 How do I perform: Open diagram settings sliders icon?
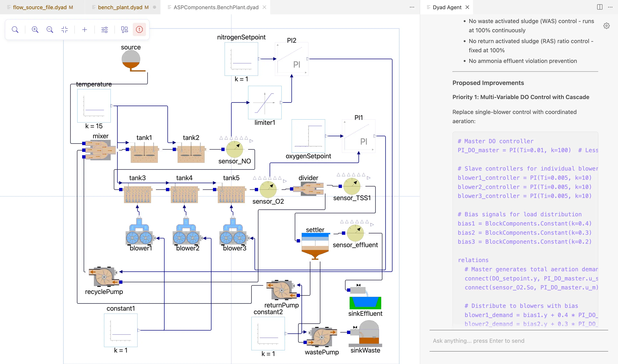(104, 30)
